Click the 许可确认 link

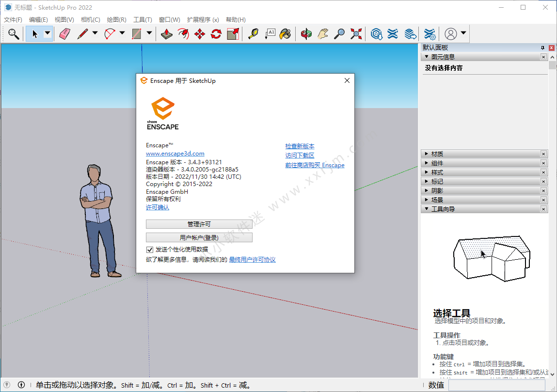pos(158,207)
